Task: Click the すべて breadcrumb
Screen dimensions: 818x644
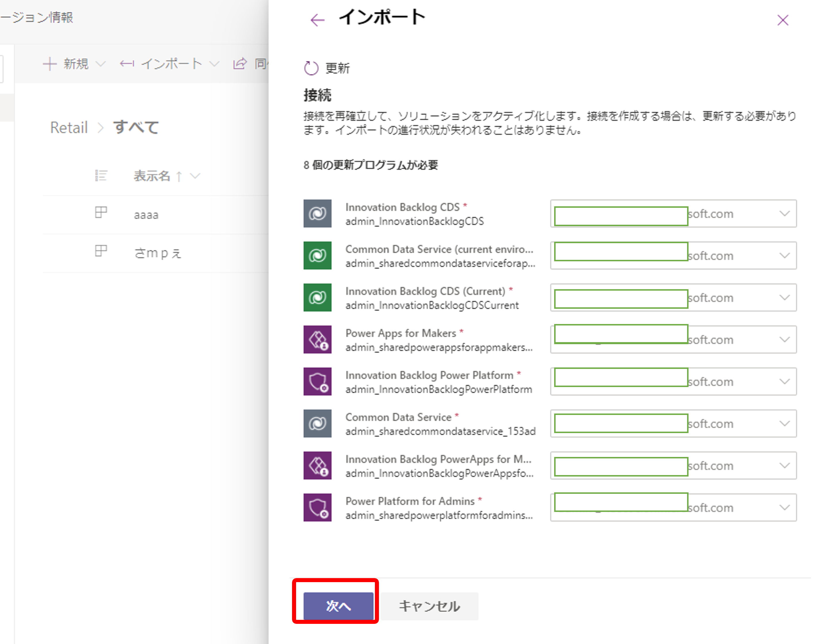Action: [x=136, y=127]
